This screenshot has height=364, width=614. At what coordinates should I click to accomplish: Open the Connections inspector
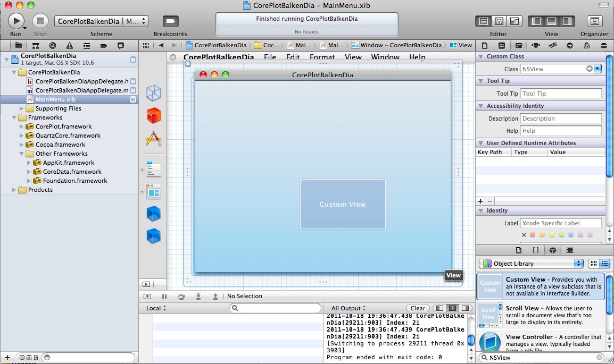(569, 46)
